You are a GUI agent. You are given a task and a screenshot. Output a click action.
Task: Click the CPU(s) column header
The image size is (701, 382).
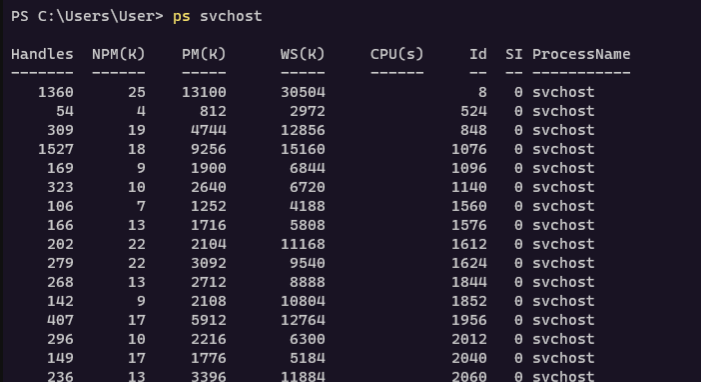(x=397, y=54)
